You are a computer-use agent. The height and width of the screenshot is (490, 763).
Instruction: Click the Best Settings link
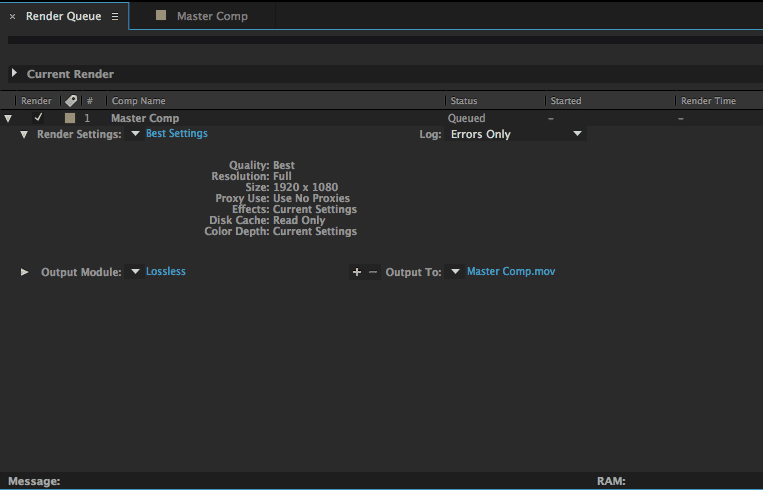pyautogui.click(x=177, y=134)
